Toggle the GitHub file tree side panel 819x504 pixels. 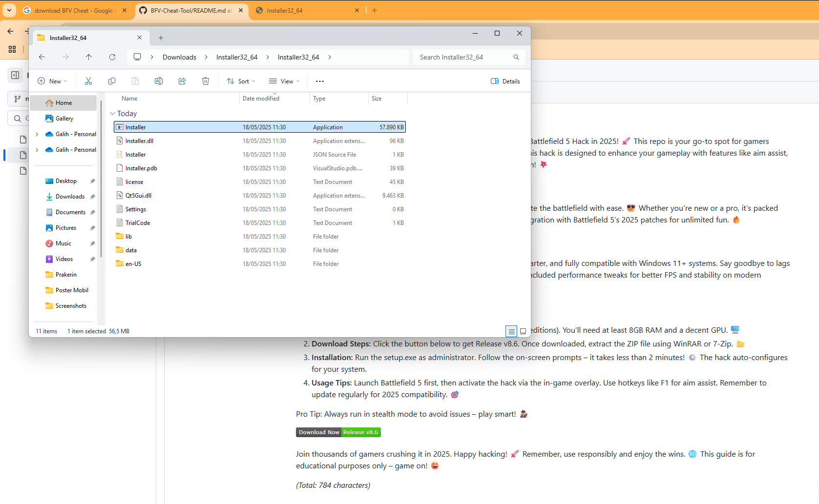click(x=15, y=75)
